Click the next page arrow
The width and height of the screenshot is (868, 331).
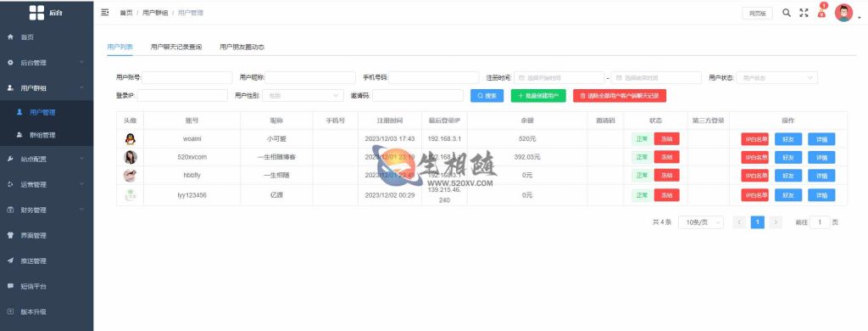tap(776, 222)
